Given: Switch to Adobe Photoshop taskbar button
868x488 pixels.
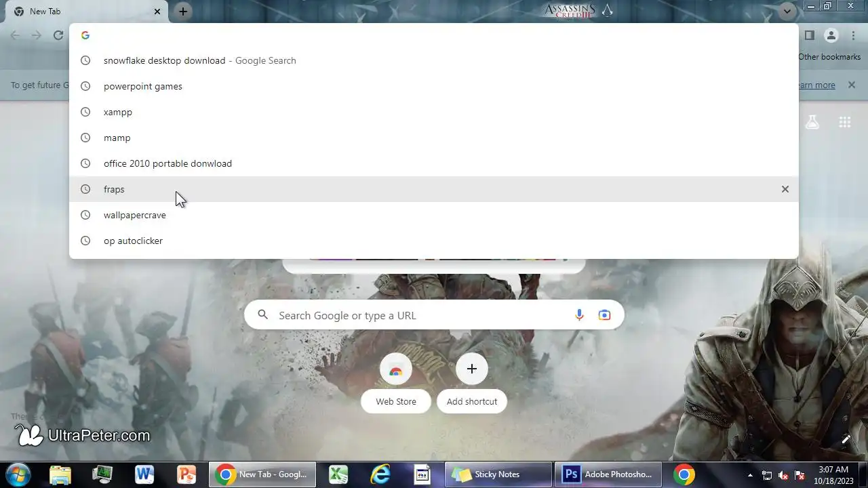Looking at the screenshot, I should [610, 474].
